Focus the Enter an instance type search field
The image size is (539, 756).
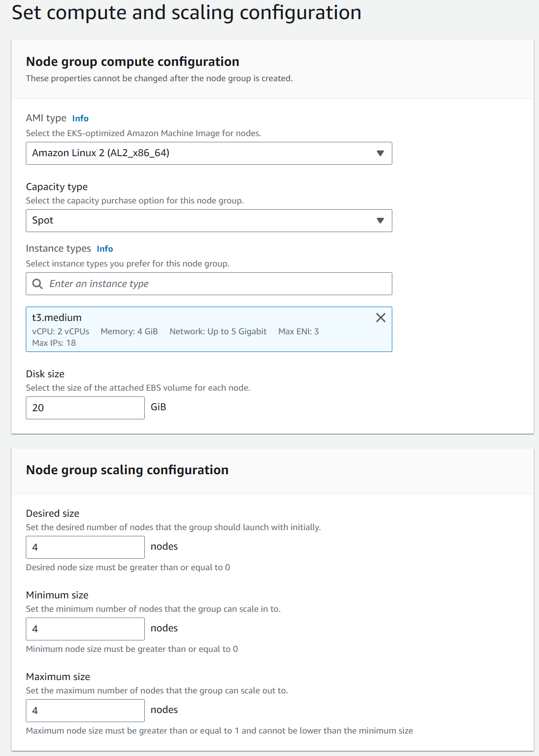209,284
